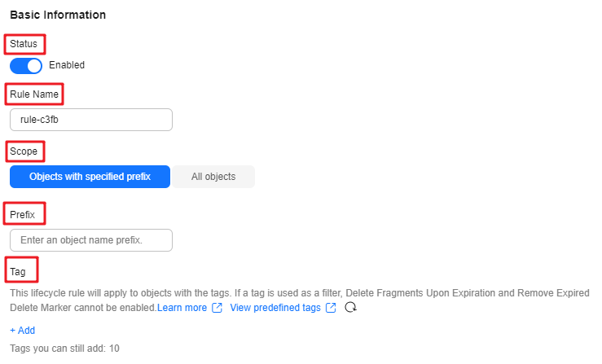Toggle the Status switch off
This screenshot has width=602, height=364.
[26, 66]
